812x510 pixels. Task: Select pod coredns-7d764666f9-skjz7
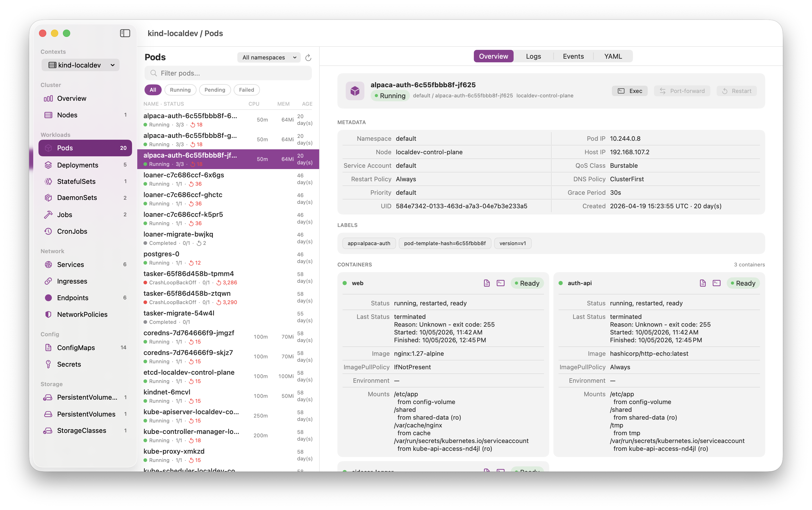228,356
